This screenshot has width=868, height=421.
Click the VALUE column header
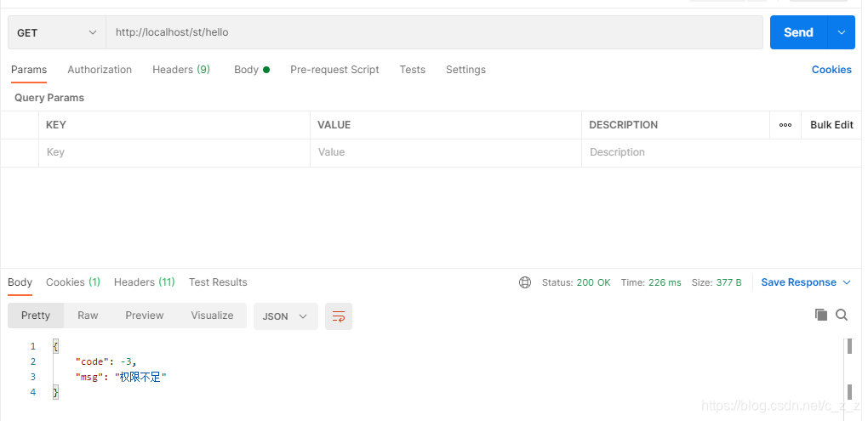[x=334, y=125]
